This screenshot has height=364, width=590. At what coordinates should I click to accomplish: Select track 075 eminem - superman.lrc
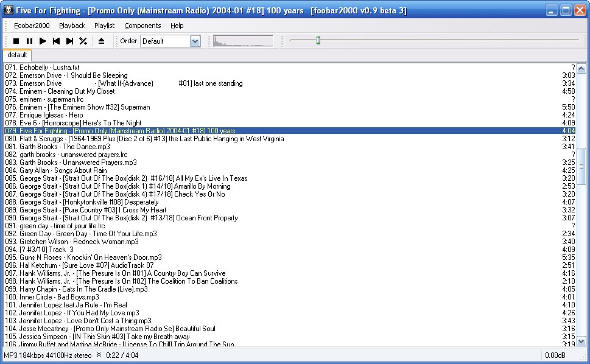289,99
